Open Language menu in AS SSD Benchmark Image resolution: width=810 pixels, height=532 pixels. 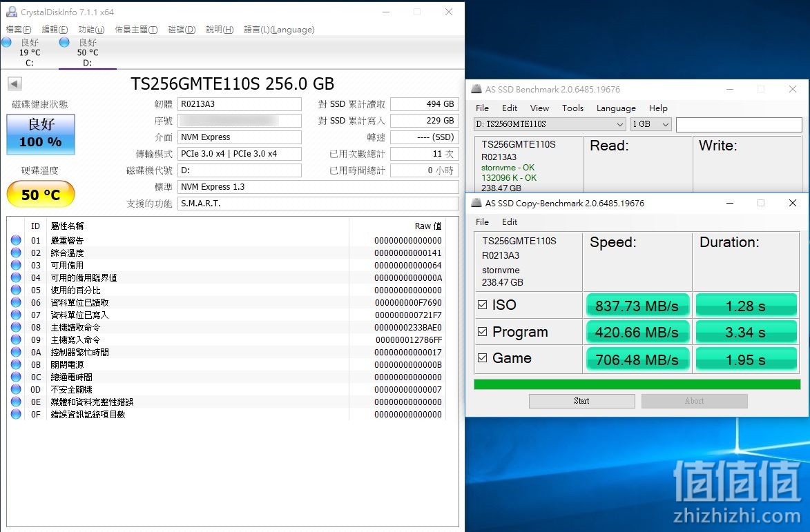[616, 108]
